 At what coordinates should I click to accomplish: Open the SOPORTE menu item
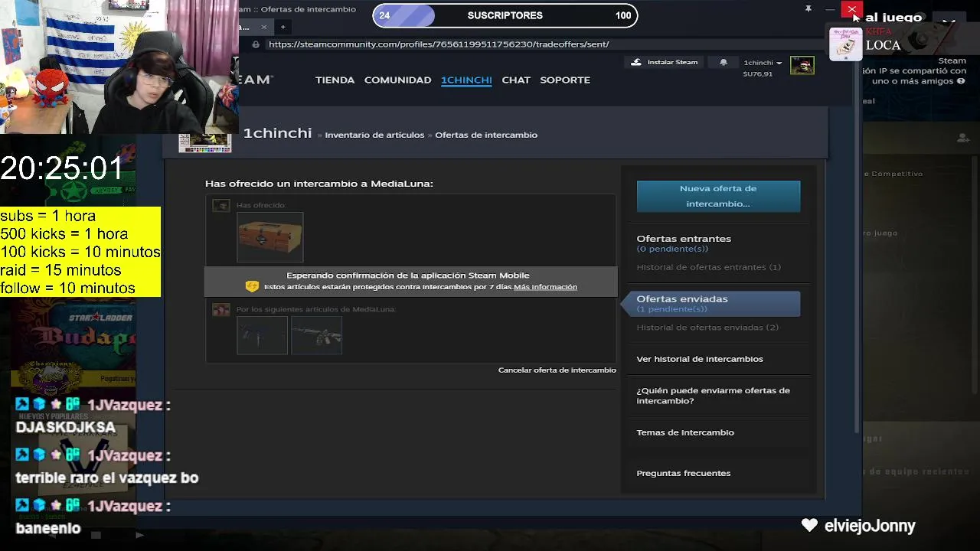pyautogui.click(x=565, y=80)
